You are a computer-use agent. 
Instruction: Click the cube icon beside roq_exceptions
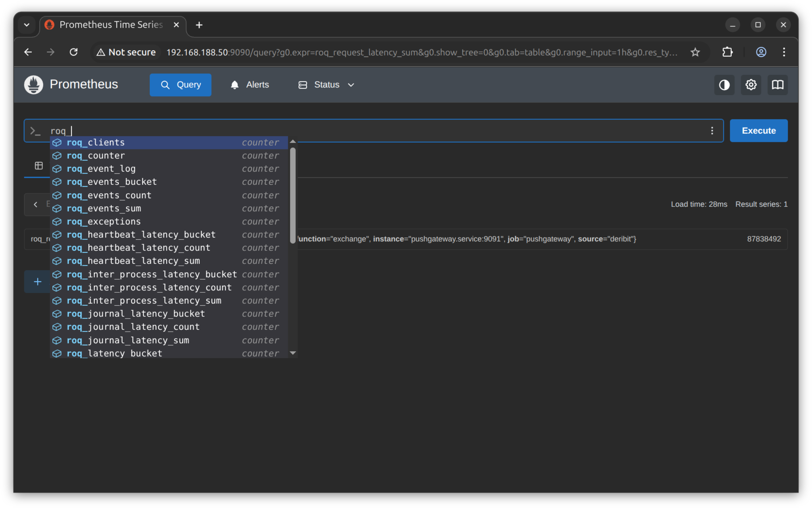pyautogui.click(x=57, y=221)
